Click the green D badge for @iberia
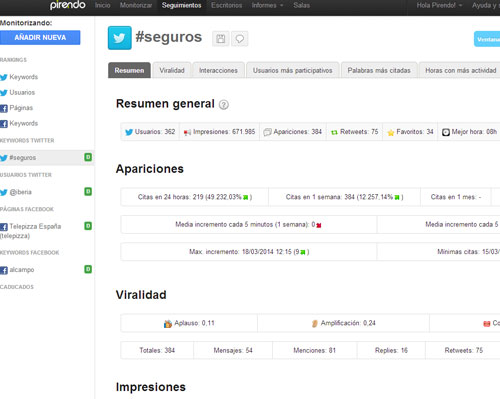Image resolution: width=500 pixels, height=399 pixels. [x=88, y=191]
